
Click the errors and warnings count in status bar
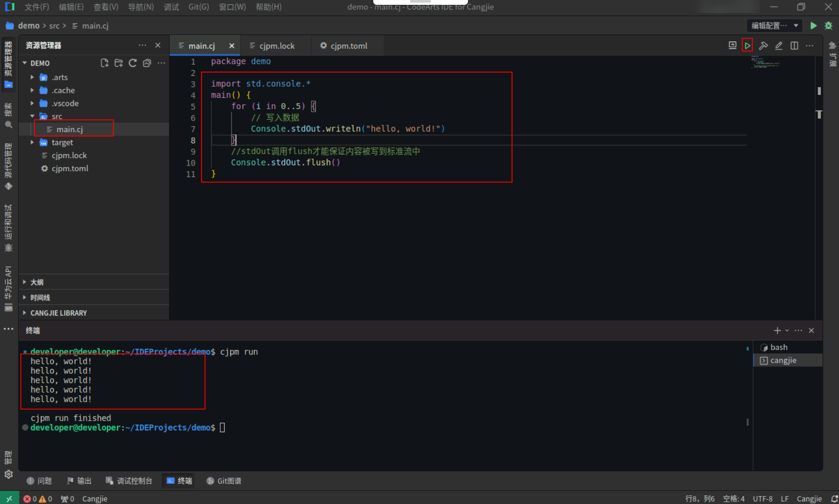pyautogui.click(x=38, y=499)
